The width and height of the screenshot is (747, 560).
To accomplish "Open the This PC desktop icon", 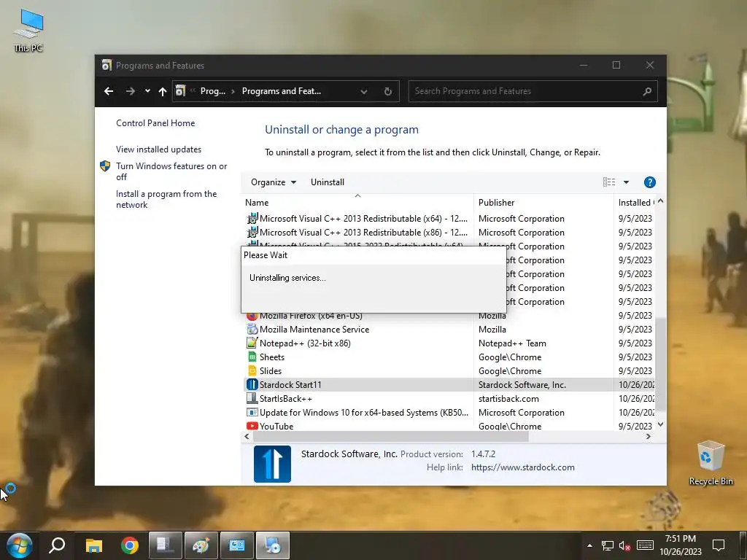I will tap(28, 31).
